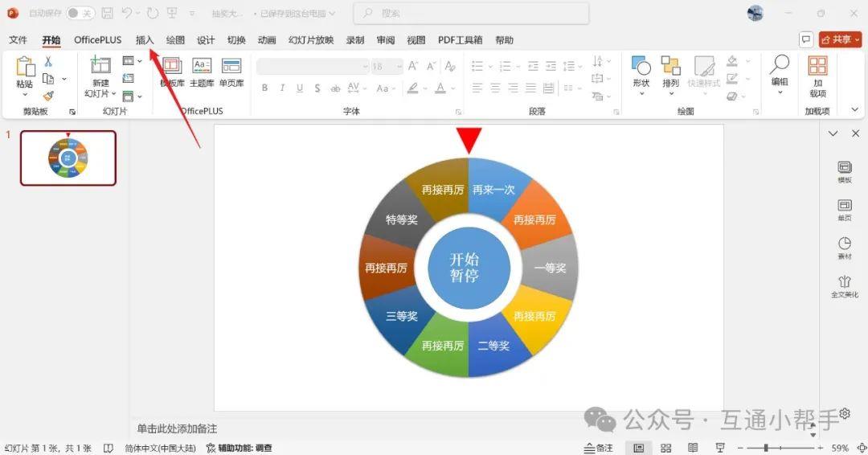Open the Change Case (Aa) dropdown

385,88
